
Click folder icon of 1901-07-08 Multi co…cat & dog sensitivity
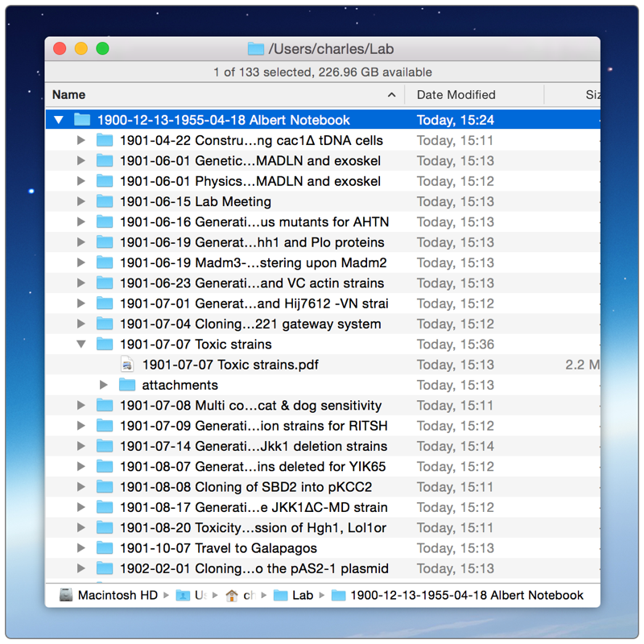coord(105,406)
